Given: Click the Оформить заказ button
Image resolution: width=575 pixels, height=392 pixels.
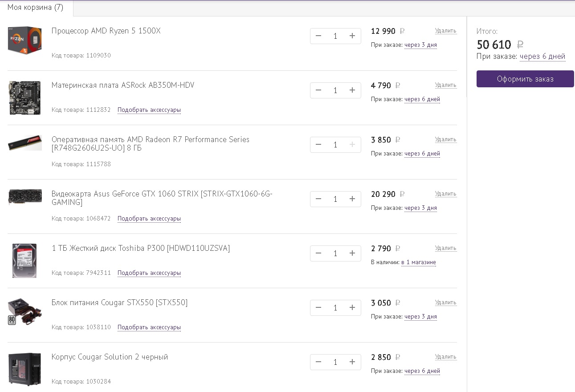Looking at the screenshot, I should click(525, 79).
